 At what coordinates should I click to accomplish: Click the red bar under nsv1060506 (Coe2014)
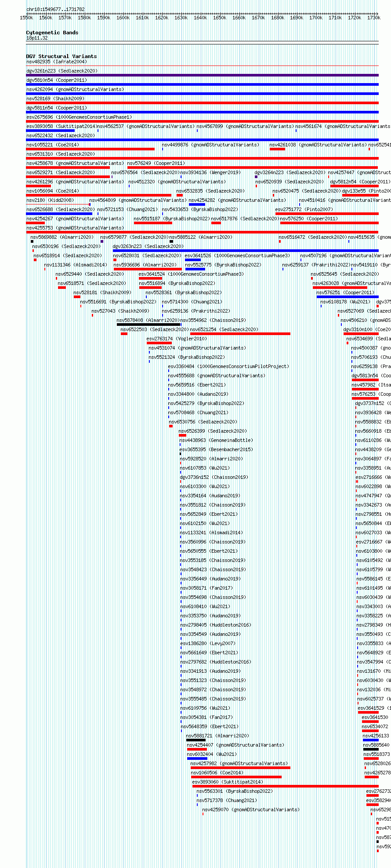236,777
